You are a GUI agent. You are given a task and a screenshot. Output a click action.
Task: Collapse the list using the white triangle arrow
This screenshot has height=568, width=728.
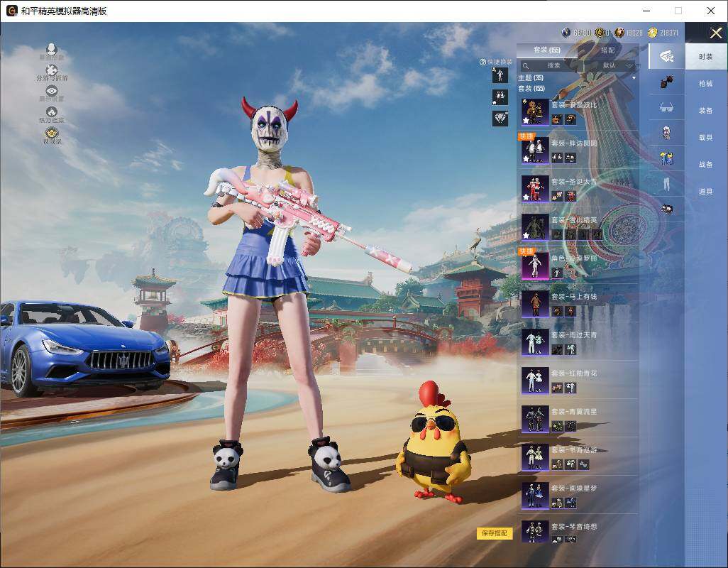pos(634,78)
